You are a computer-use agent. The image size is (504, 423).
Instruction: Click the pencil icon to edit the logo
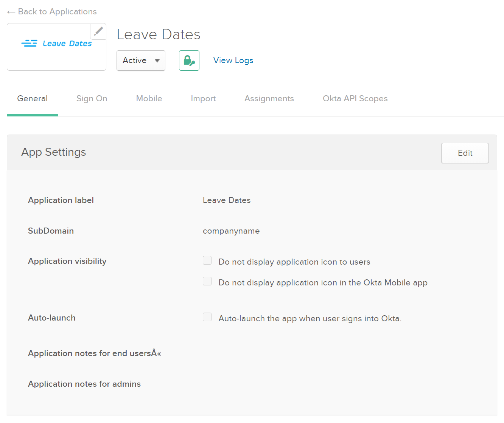tap(98, 31)
